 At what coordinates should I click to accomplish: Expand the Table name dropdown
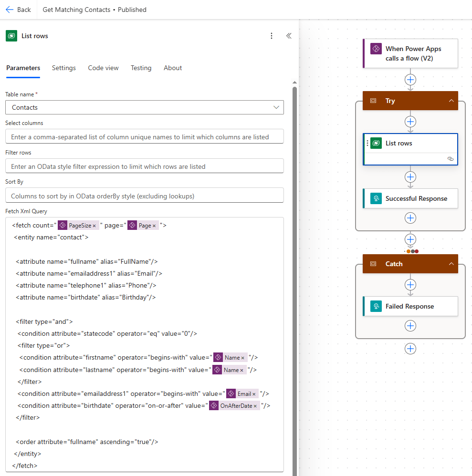[x=276, y=107]
